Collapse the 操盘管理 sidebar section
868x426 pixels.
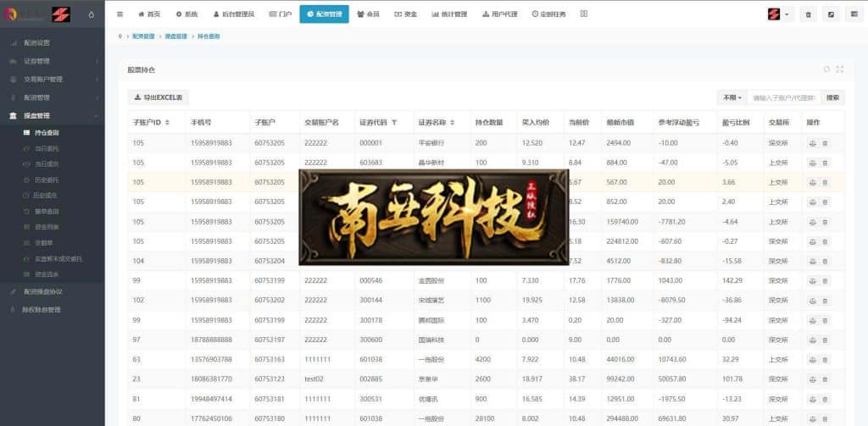[x=52, y=116]
